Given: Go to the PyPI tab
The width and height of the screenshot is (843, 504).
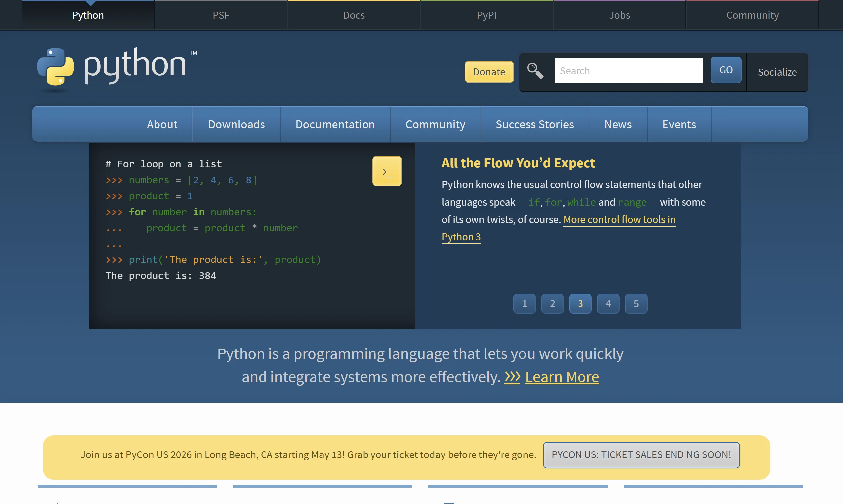Looking at the screenshot, I should point(486,15).
